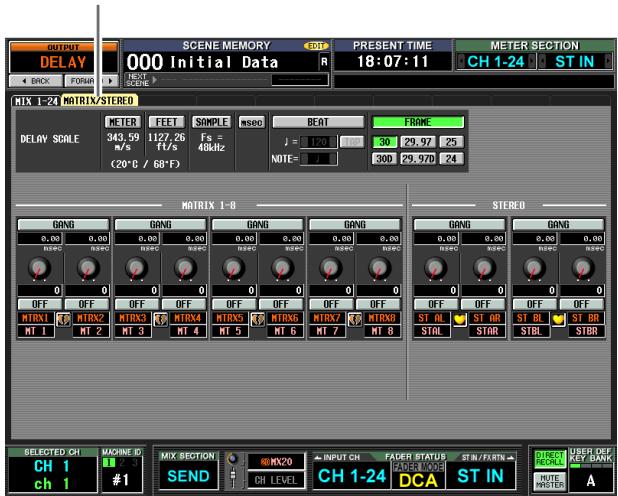Set delay scale to BEAT
618x496 pixels.
[318, 122]
